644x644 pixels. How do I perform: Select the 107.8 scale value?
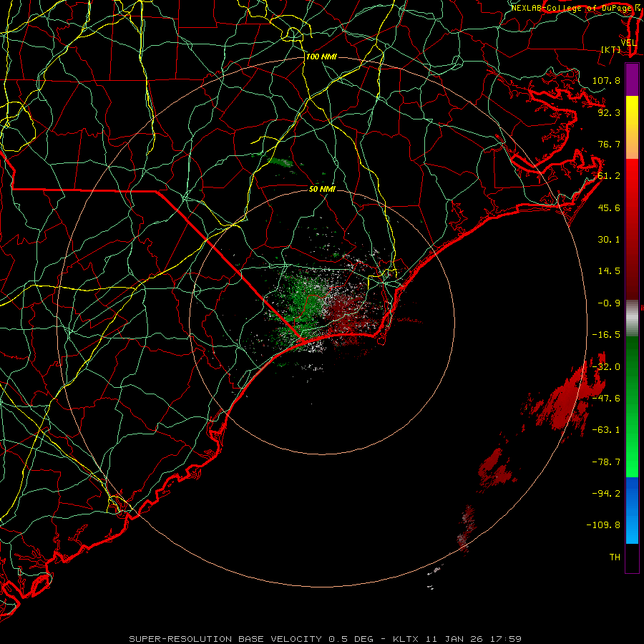606,80
